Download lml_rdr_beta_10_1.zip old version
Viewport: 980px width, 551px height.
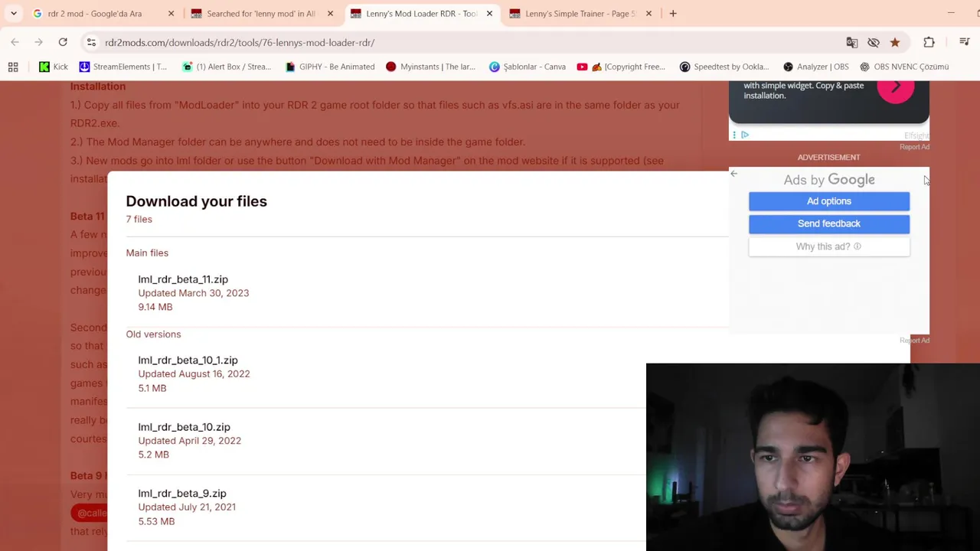point(188,360)
